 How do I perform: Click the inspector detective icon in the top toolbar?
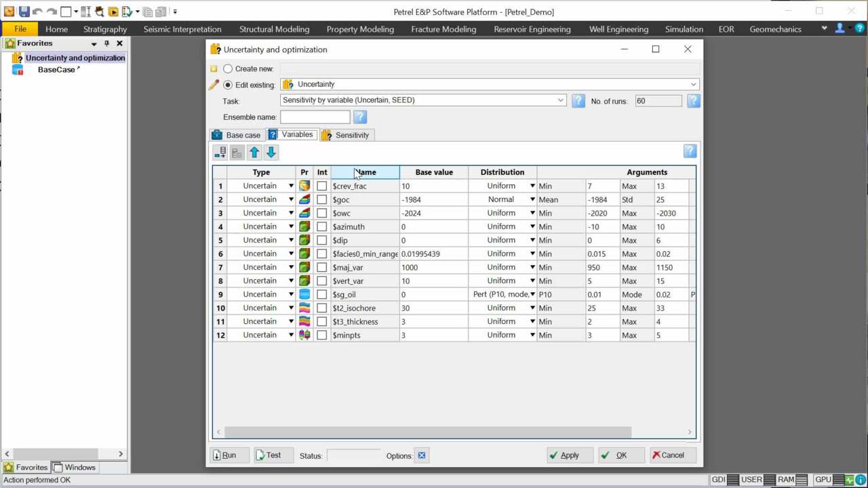[99, 12]
